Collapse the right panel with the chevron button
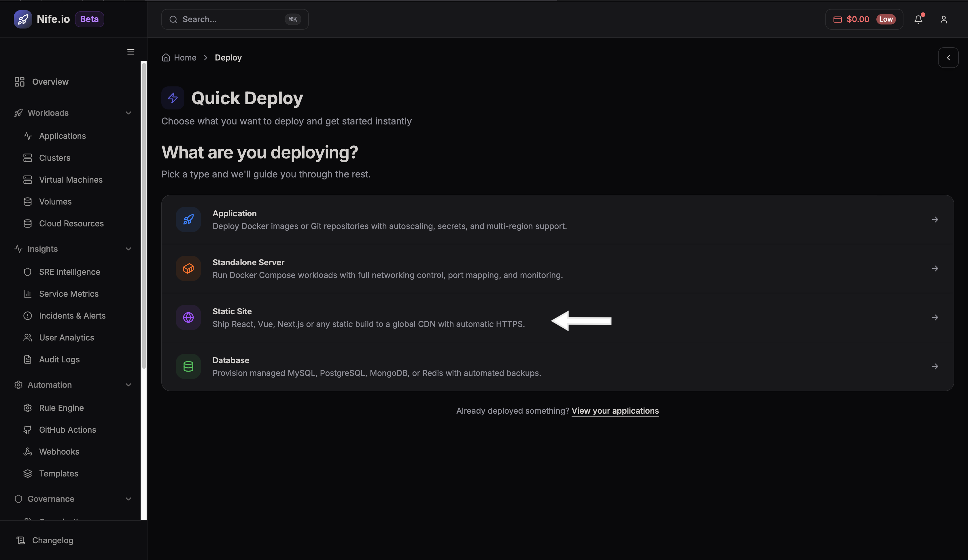968x560 pixels. point(948,57)
